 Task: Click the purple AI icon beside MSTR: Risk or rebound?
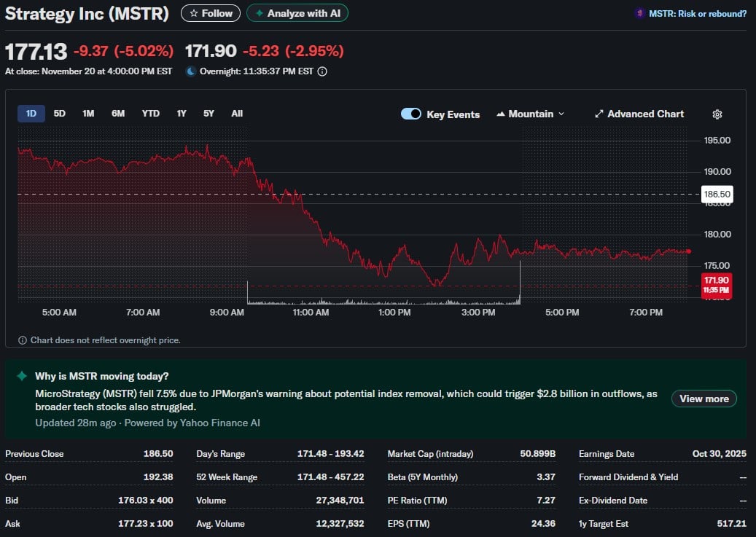(x=640, y=13)
